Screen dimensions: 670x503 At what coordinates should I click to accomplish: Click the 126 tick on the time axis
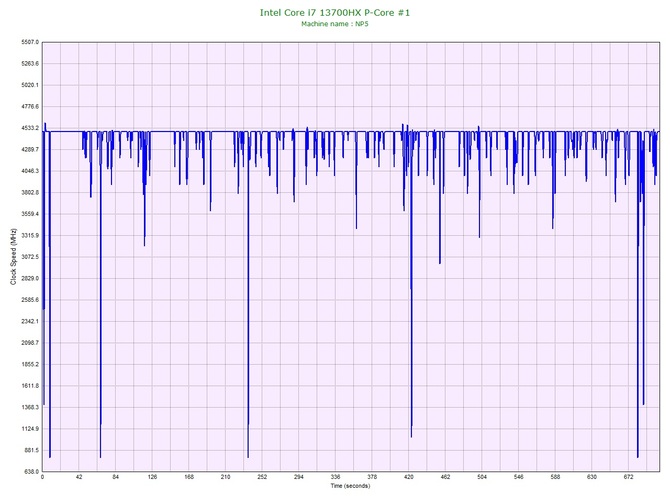coord(152,477)
